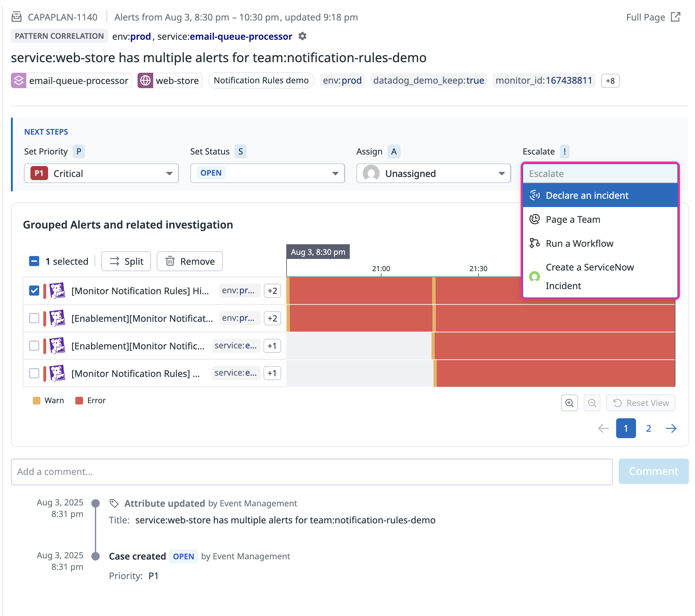Click the env:prod tag

pos(342,80)
